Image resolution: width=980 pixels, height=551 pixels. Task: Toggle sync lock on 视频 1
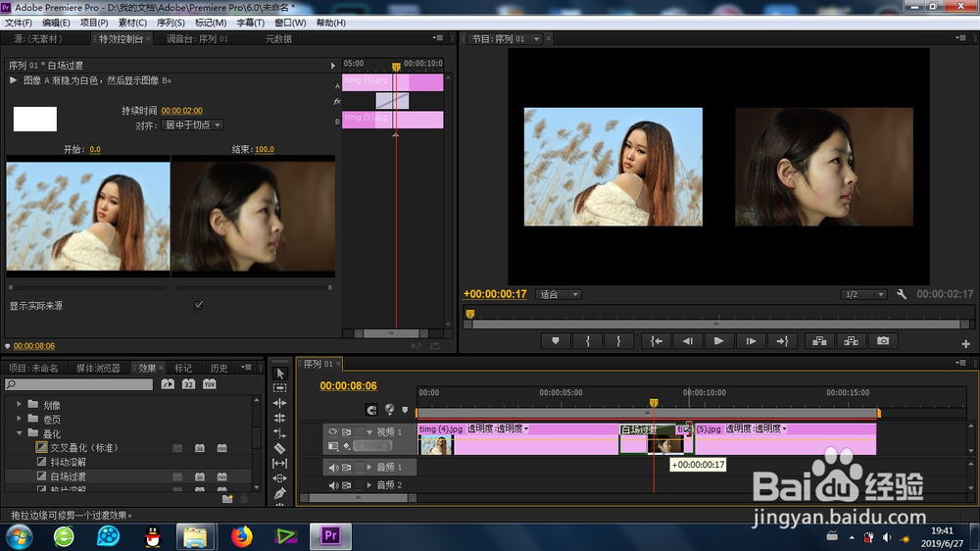point(346,431)
